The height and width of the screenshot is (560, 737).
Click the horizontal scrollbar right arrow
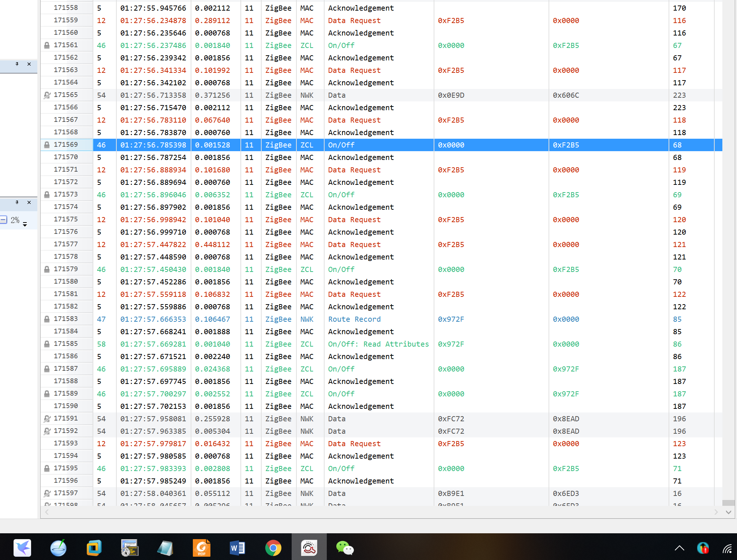click(x=716, y=512)
